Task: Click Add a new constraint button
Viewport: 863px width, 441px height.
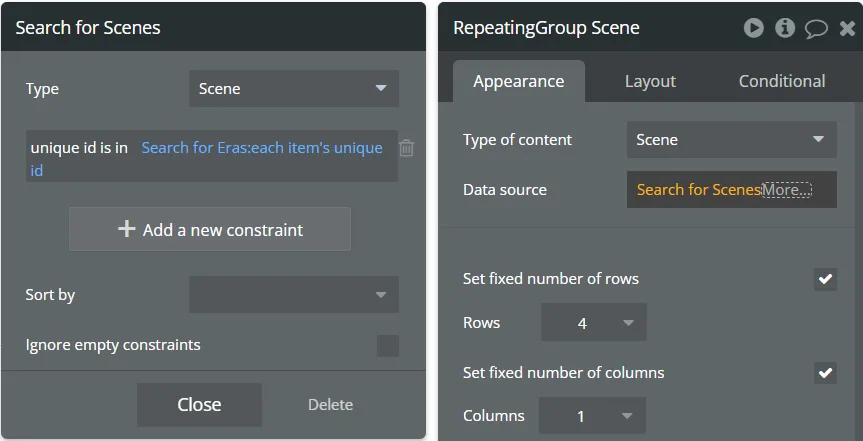Action: [210, 229]
